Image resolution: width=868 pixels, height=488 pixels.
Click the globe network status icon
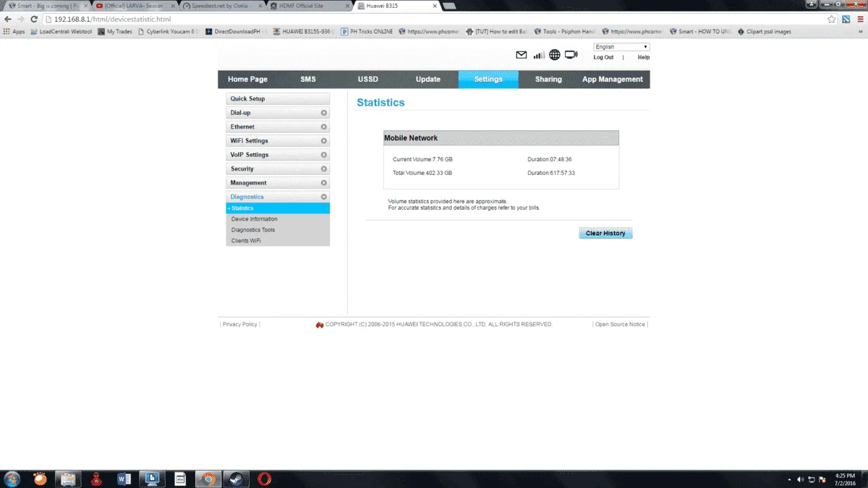(555, 55)
